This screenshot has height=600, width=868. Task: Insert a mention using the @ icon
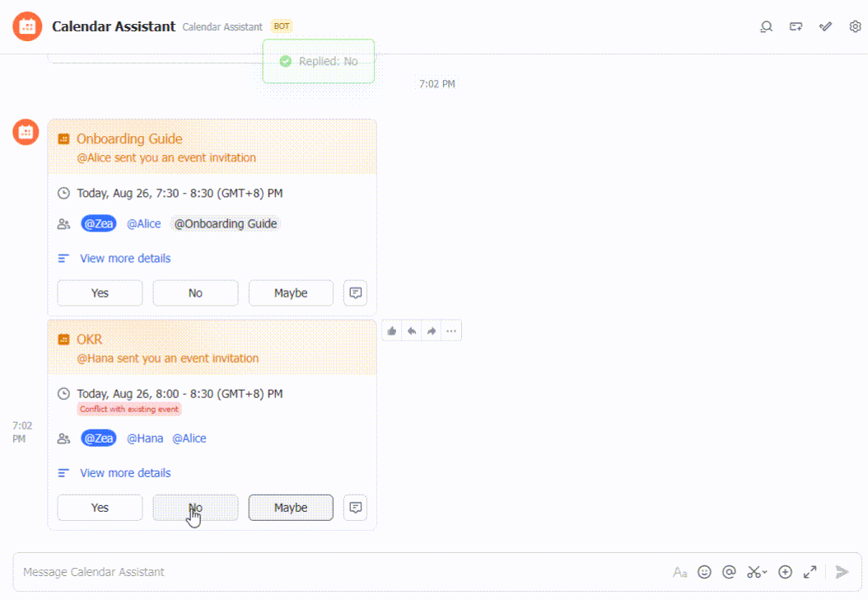728,571
